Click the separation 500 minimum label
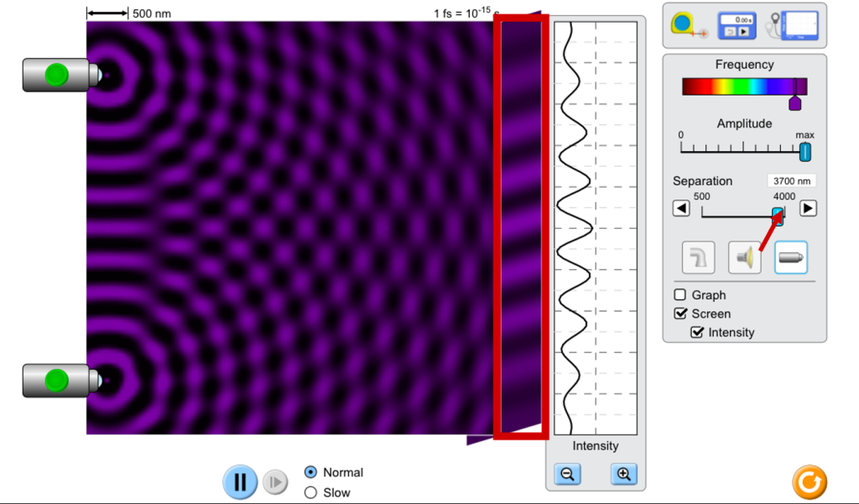Image resolution: width=859 pixels, height=504 pixels. point(702,196)
